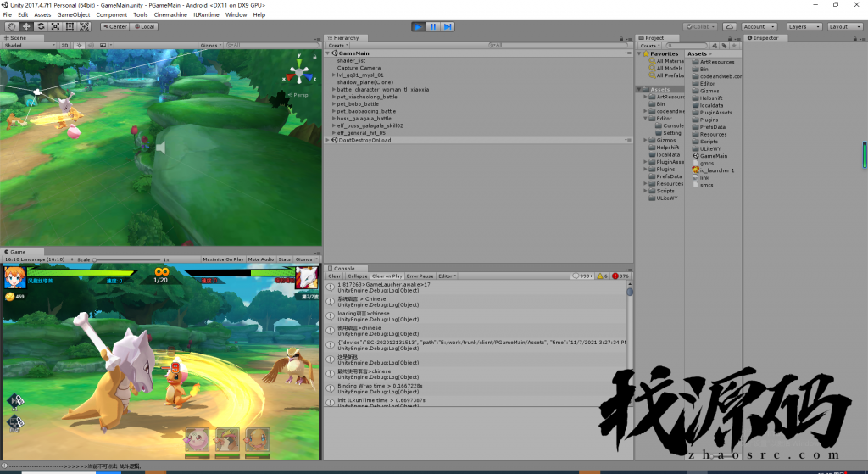The height and width of the screenshot is (474, 868).
Task: Adjust the Game view Scale slider
Action: pyautogui.click(x=127, y=259)
